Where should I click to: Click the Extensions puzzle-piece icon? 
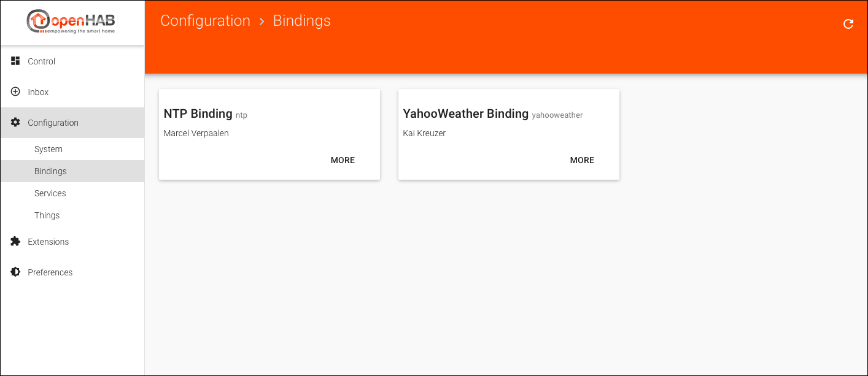(16, 241)
